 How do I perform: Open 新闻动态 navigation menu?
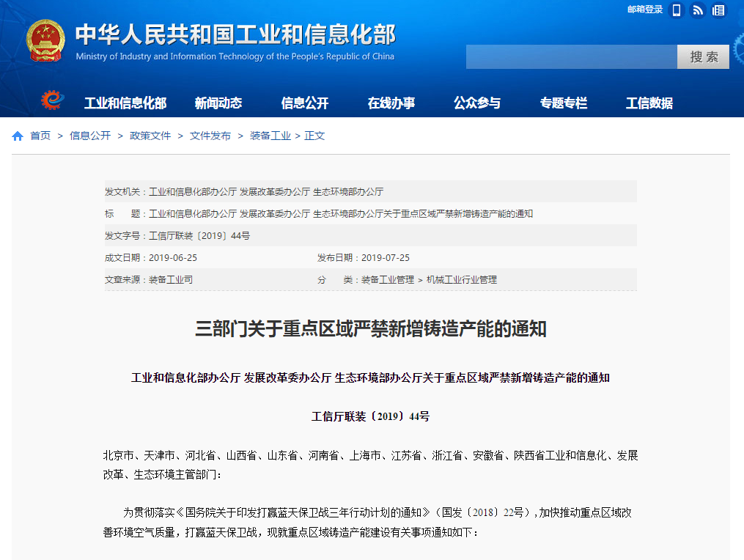tap(218, 103)
